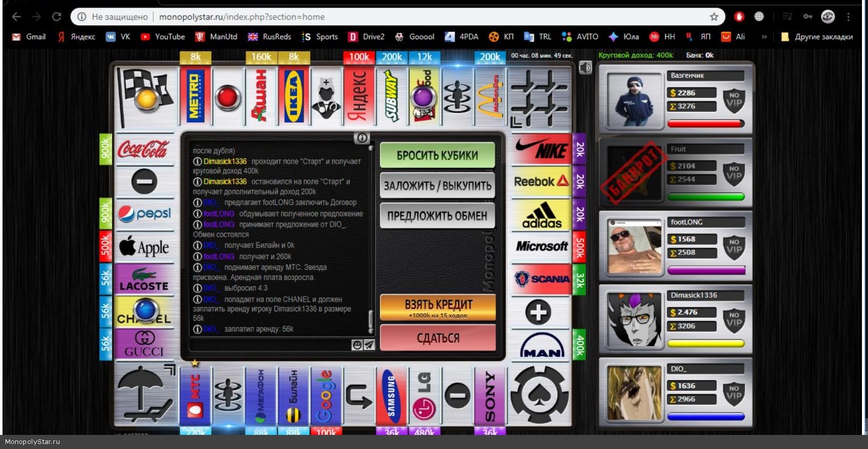The image size is (868, 449).
Task: Select the Билайн property cell
Action: (x=294, y=396)
